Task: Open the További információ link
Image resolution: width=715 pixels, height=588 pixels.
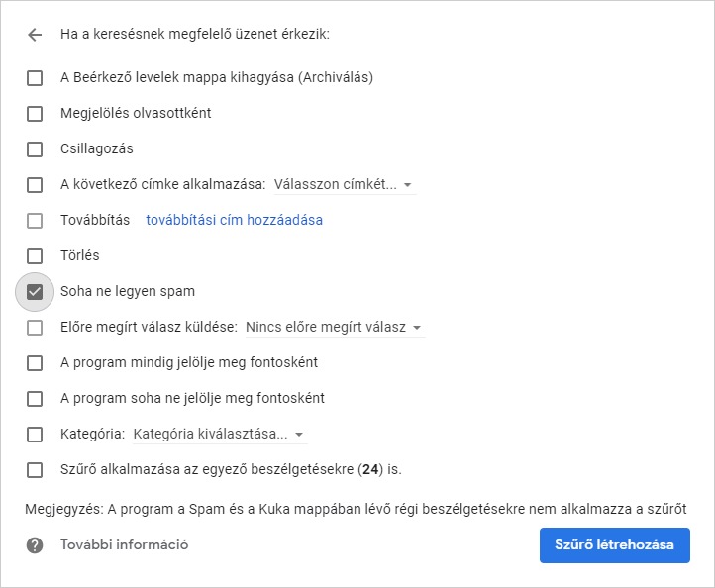Action: [x=124, y=545]
